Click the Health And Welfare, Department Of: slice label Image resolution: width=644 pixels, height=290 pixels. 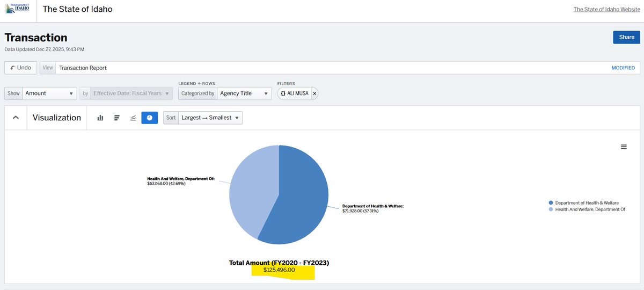click(181, 179)
